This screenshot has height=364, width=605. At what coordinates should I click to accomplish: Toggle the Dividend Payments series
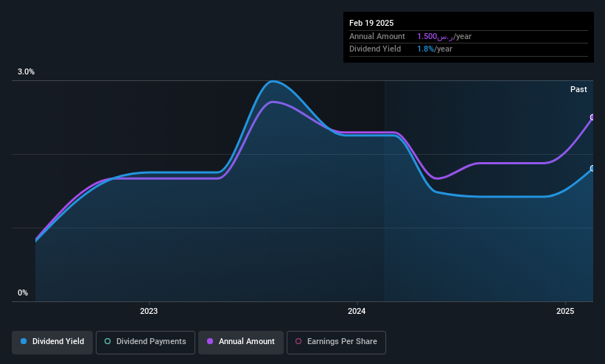[x=145, y=342]
